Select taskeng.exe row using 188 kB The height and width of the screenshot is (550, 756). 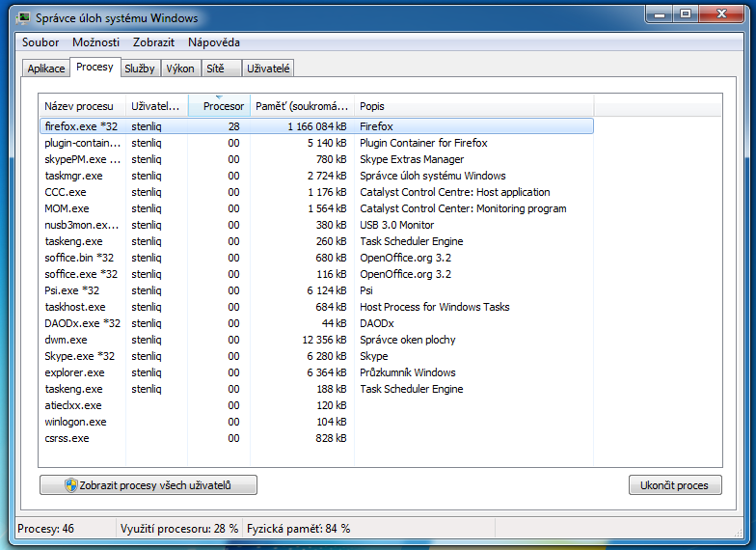[316, 389]
